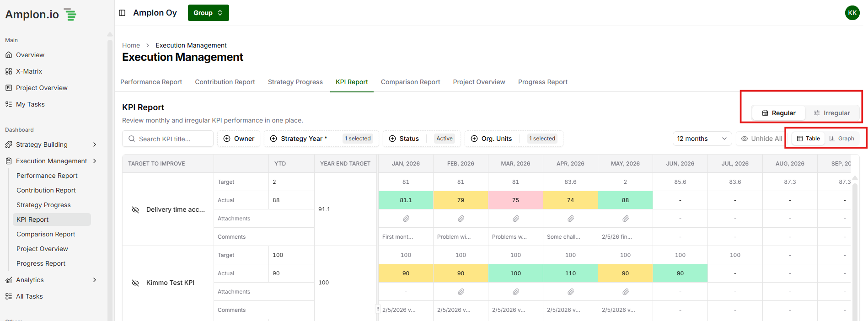The height and width of the screenshot is (321, 868).
Task: Open Comparison Report sidebar link
Action: tap(46, 234)
